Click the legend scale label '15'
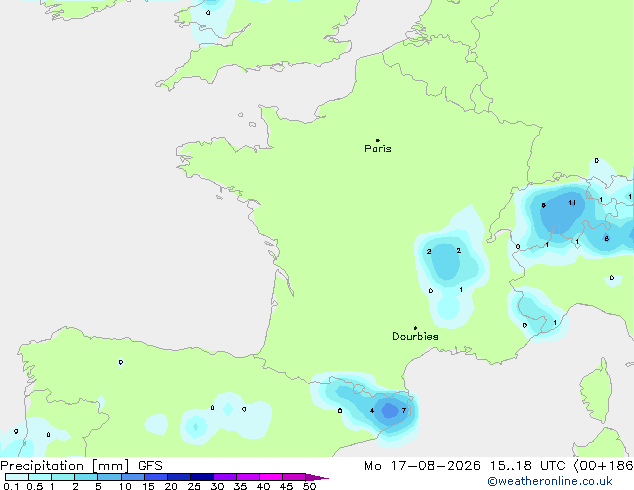The image size is (634, 490). pyautogui.click(x=148, y=486)
